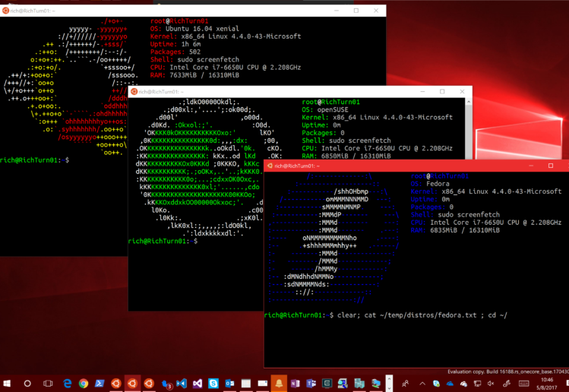Open the blue OneDrive tray icon
569x392 pixels.
[x=450, y=384]
